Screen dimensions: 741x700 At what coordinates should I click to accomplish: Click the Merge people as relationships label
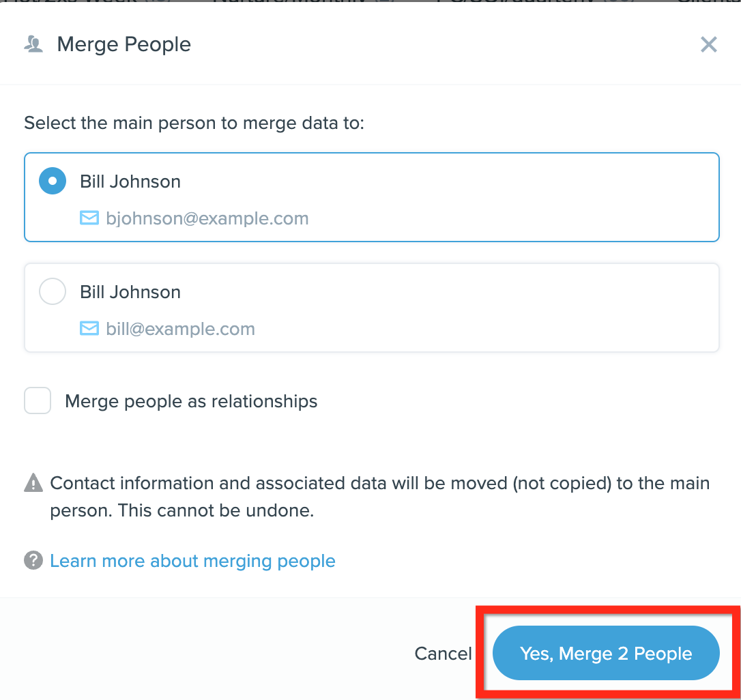[x=191, y=401]
